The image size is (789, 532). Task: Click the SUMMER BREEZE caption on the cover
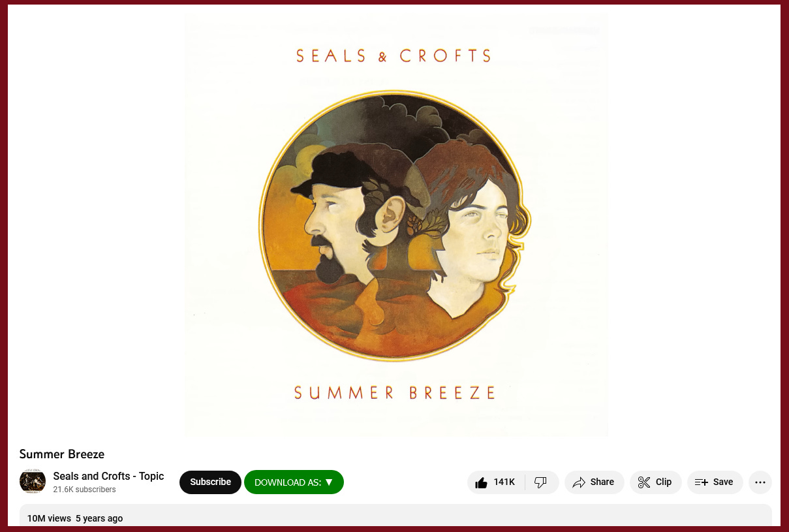tap(394, 393)
